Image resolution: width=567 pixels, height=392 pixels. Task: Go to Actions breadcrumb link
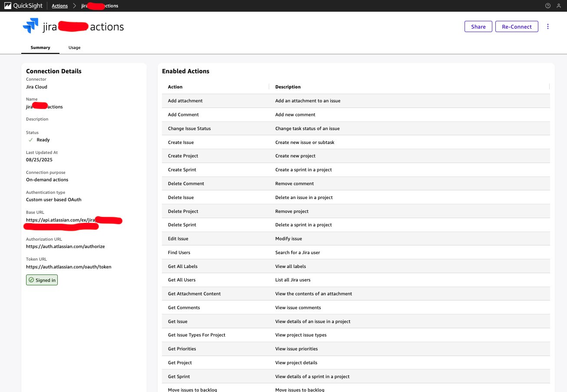click(x=59, y=6)
